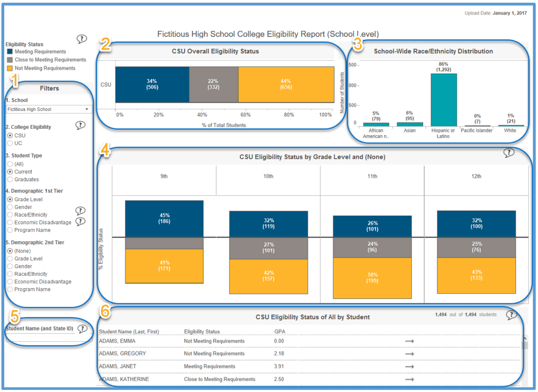The height and width of the screenshot is (392, 538).
Task: Click 12th grade 32% (100) blue segment
Action: [x=477, y=224]
